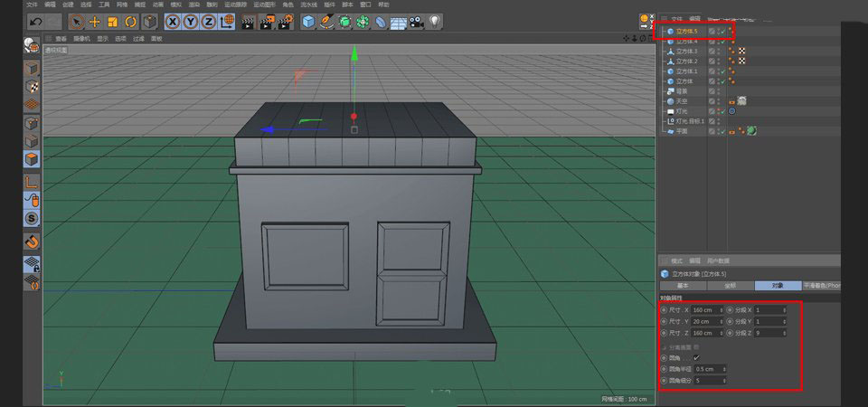The image size is (868, 407).
Task: Toggle the 圆角 (fillet) checkbox
Action: pos(696,357)
